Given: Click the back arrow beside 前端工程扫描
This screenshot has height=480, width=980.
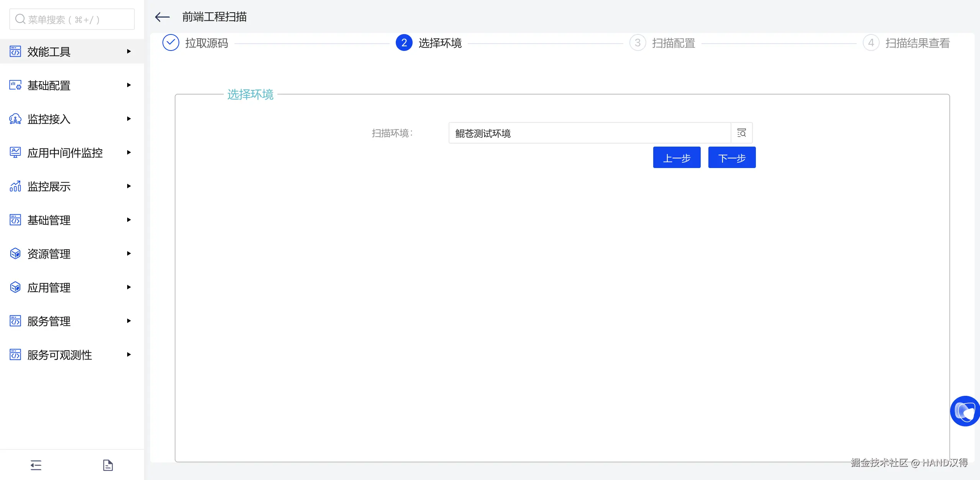Looking at the screenshot, I should (162, 17).
